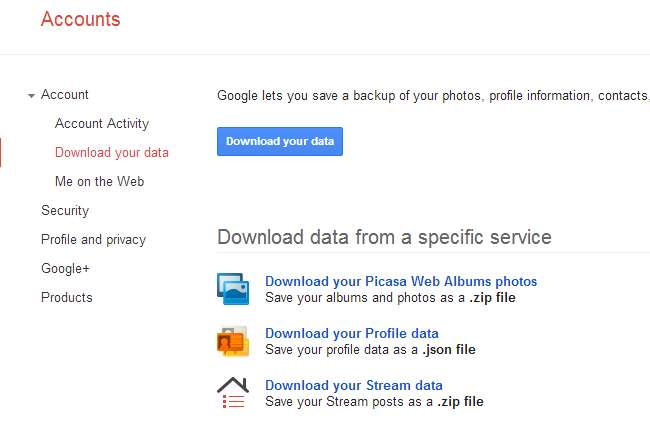Screen dimensions: 650x422
Task: Open the Download your Stream data link
Action: [x=353, y=385]
